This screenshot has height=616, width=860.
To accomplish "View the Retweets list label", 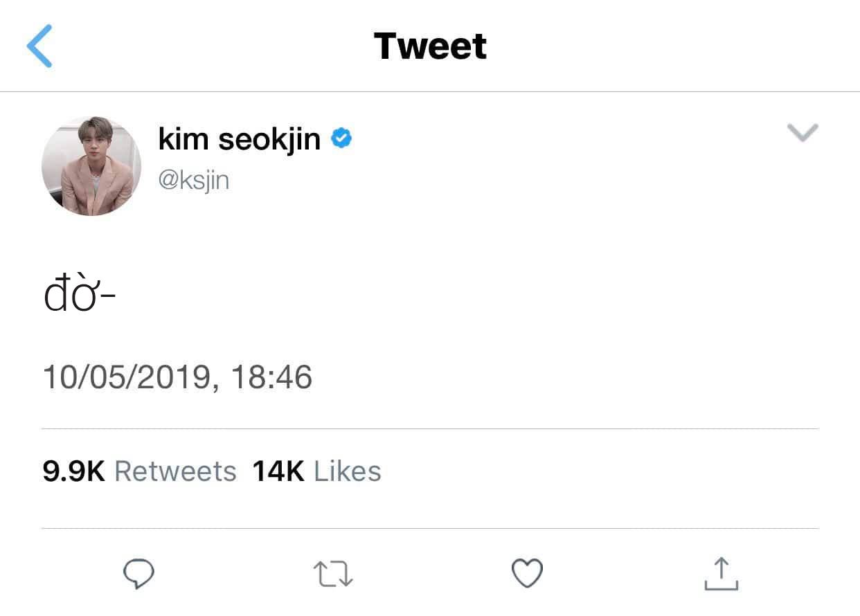I will [175, 471].
